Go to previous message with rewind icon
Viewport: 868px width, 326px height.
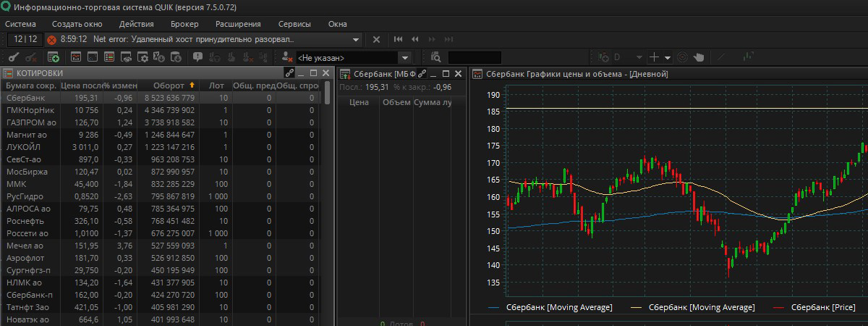(415, 39)
